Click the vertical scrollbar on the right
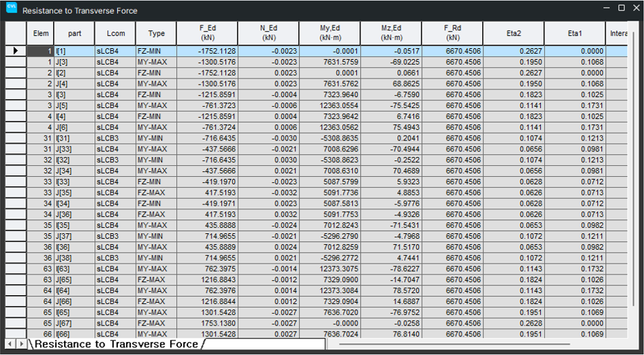 point(634,169)
